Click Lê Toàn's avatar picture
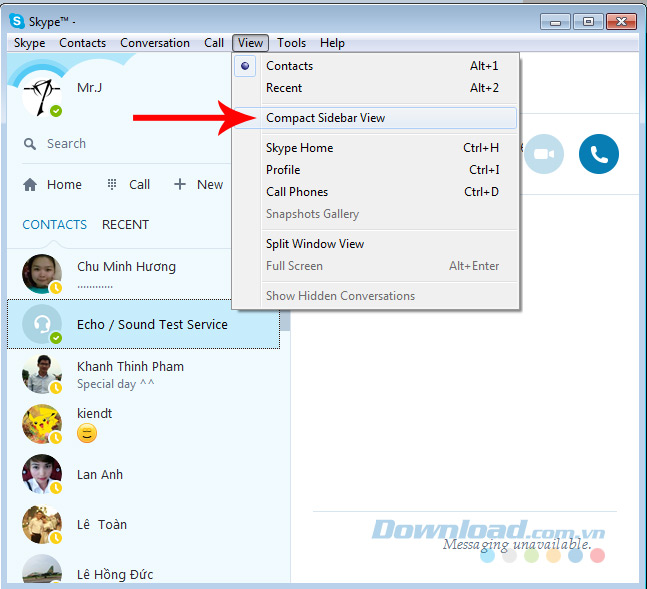The image size is (647, 589). click(42, 524)
